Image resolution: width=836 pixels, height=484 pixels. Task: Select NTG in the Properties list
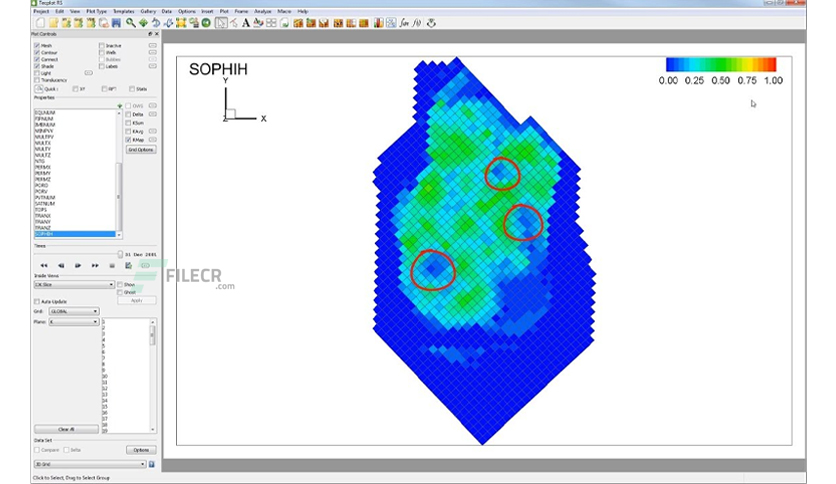pyautogui.click(x=39, y=161)
